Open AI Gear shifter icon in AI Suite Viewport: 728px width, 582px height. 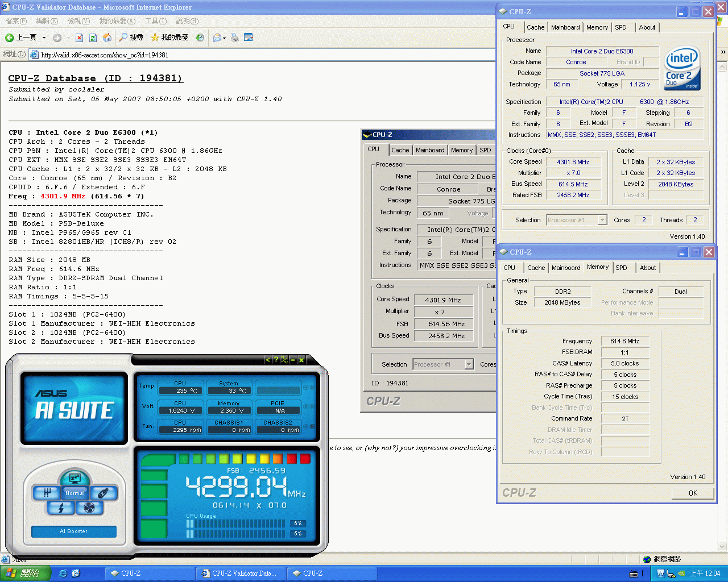(47, 493)
